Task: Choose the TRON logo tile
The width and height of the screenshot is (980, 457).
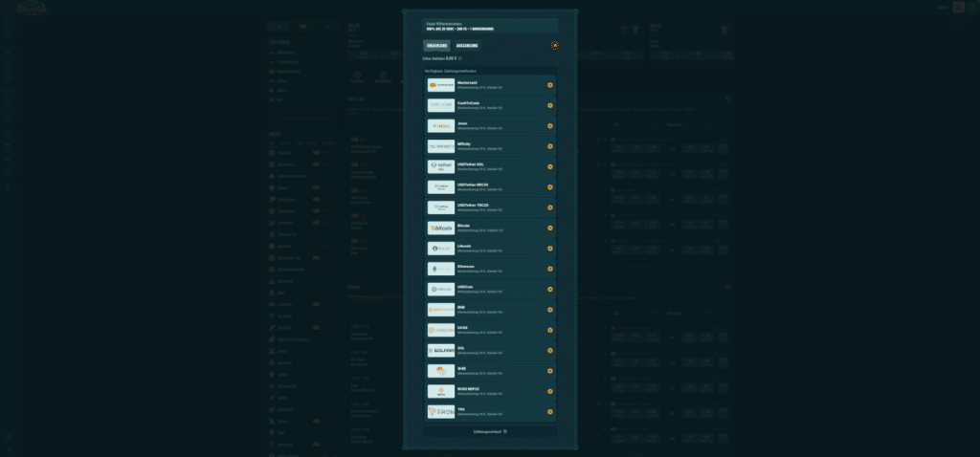Action: pos(440,412)
